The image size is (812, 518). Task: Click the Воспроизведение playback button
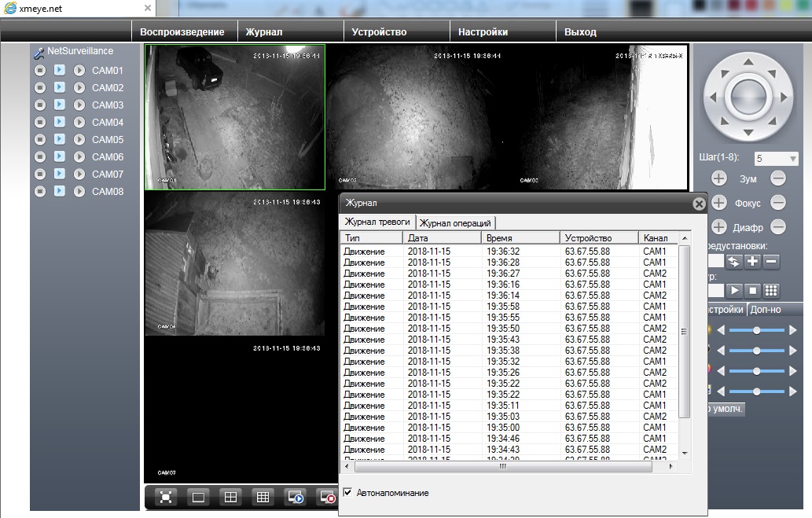[x=182, y=32]
